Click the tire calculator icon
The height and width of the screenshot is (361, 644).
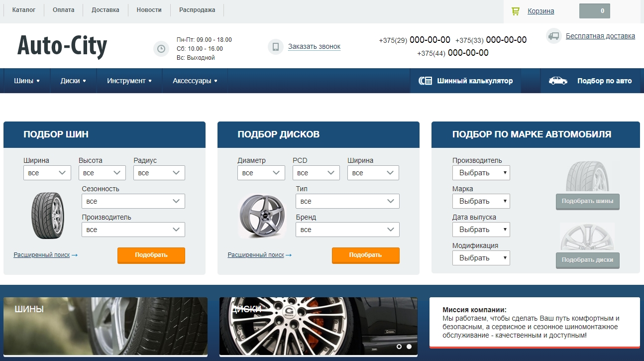pos(426,81)
